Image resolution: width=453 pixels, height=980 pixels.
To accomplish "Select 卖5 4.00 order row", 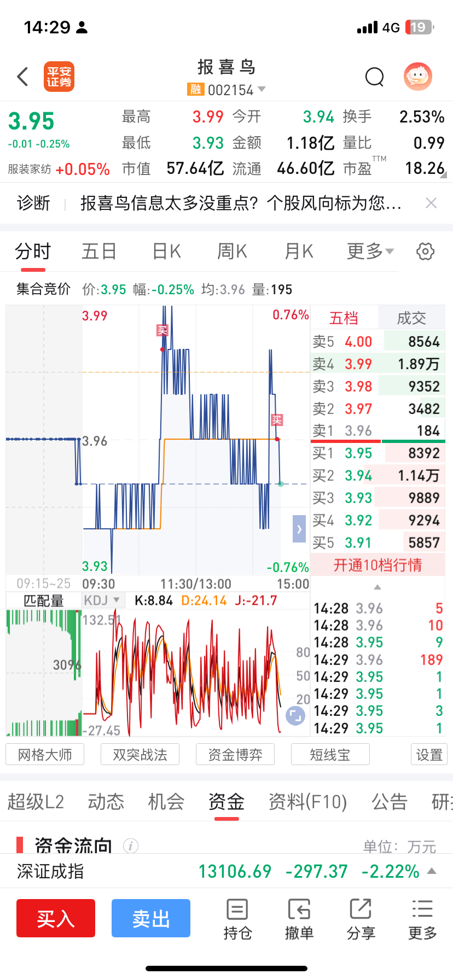I will point(377,342).
